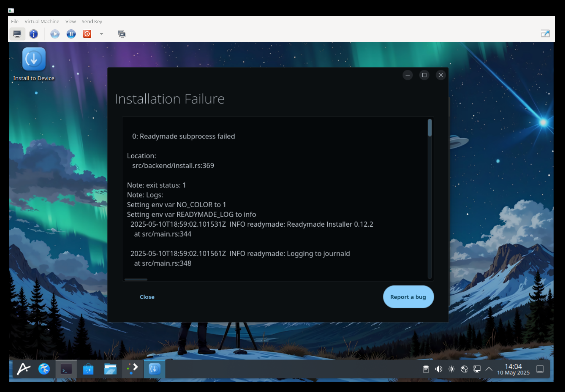
Task: Pause the virtual machine
Action: pos(71,34)
